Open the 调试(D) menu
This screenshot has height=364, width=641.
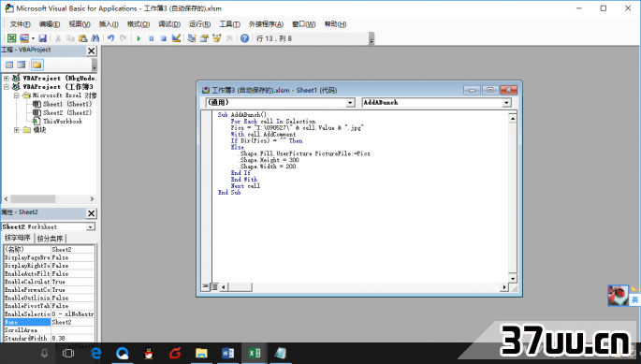click(x=169, y=24)
